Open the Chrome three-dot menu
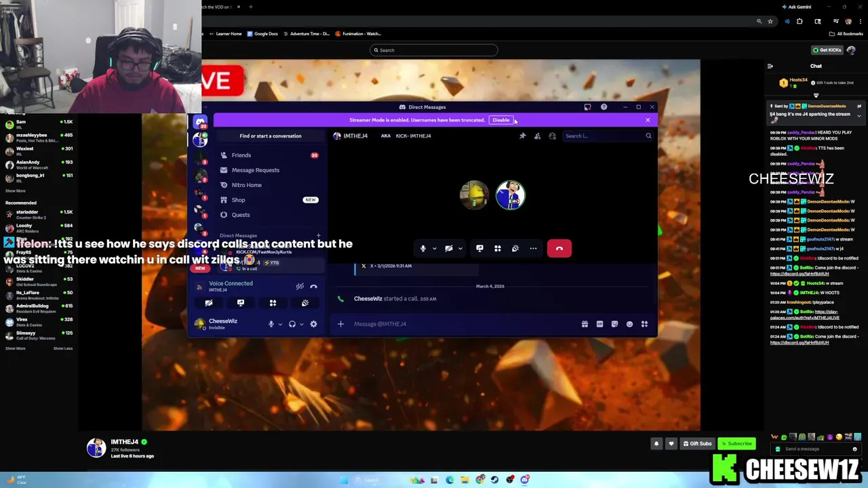868x488 pixels. pyautogui.click(x=859, y=22)
